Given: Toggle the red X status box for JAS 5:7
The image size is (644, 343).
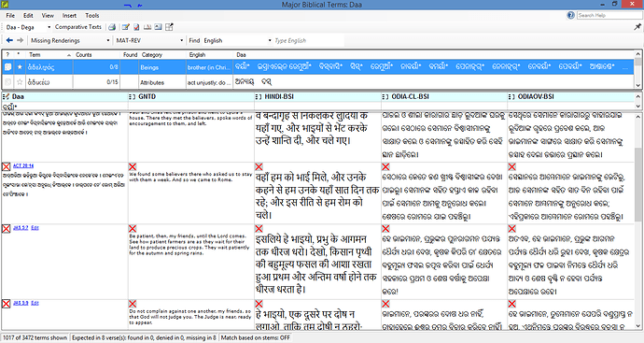Looking at the screenshot, I should (x=7, y=229).
